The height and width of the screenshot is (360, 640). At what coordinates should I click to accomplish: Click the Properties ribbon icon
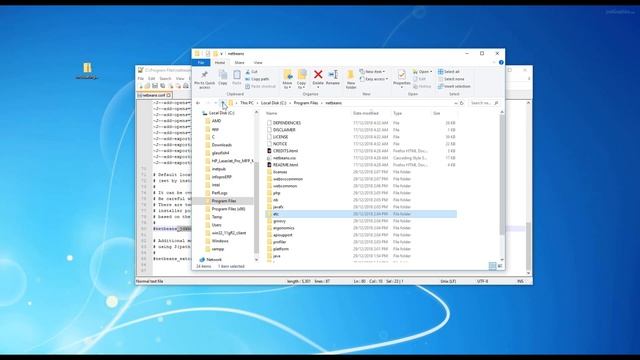pyautogui.click(x=402, y=75)
